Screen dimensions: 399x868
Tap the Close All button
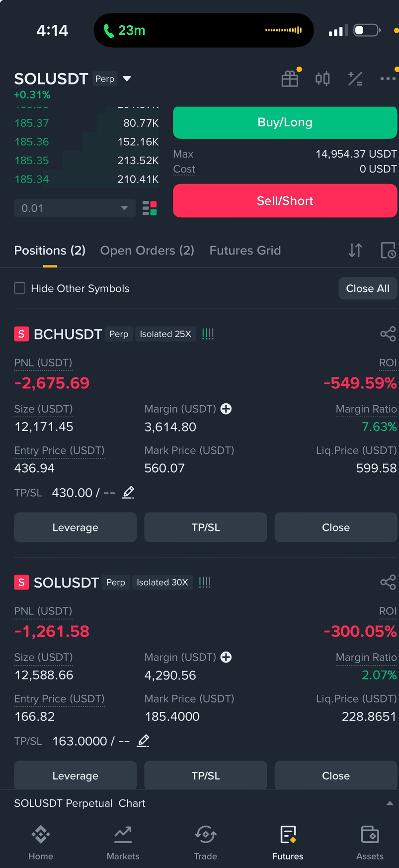click(368, 288)
